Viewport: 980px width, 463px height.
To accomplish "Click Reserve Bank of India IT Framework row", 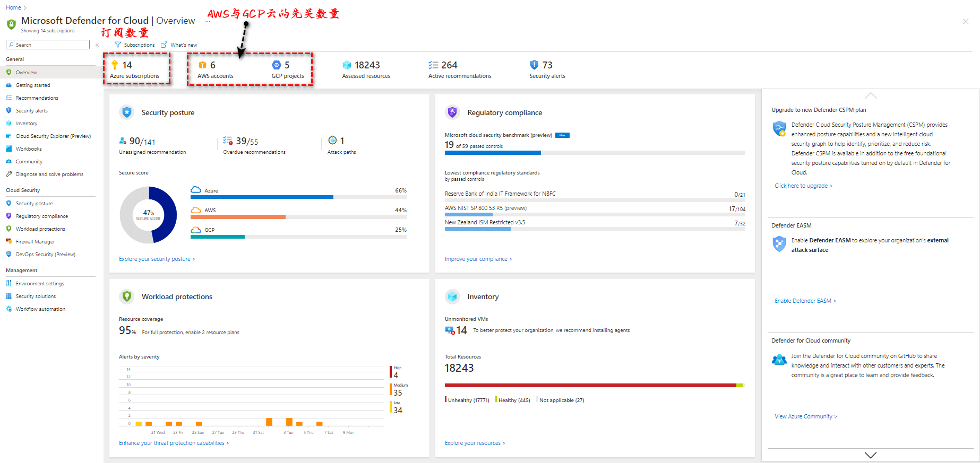I will 595,196.
